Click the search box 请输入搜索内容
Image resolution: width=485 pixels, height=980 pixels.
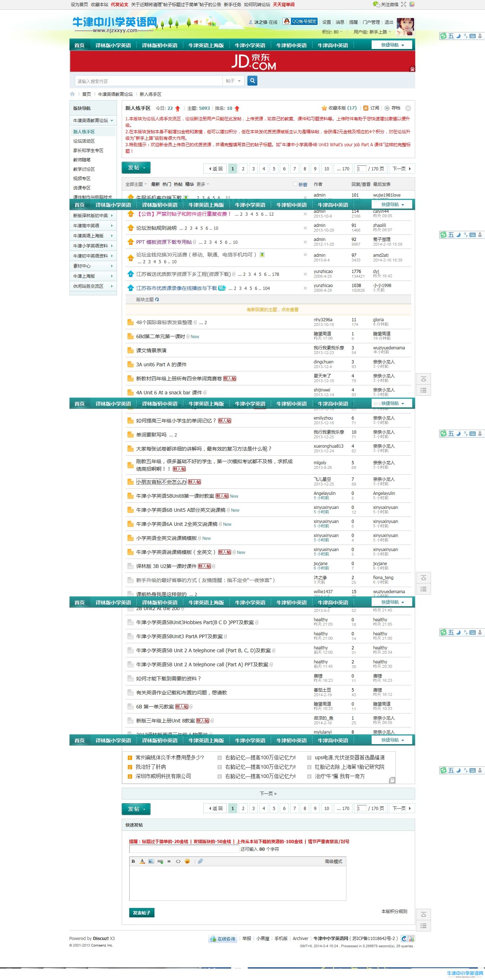(149, 81)
